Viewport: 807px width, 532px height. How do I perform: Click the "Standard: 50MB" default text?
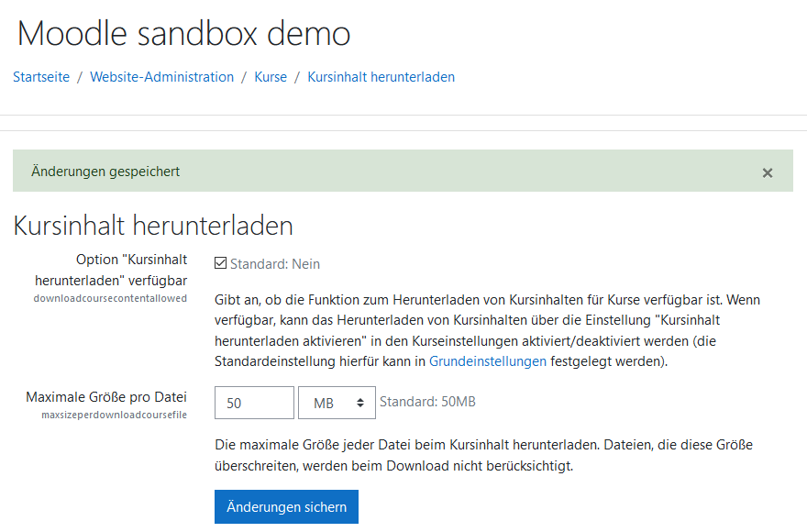pos(427,402)
